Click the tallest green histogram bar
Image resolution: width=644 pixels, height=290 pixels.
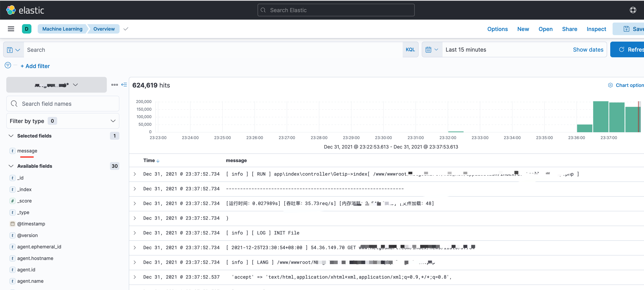pyautogui.click(x=600, y=116)
